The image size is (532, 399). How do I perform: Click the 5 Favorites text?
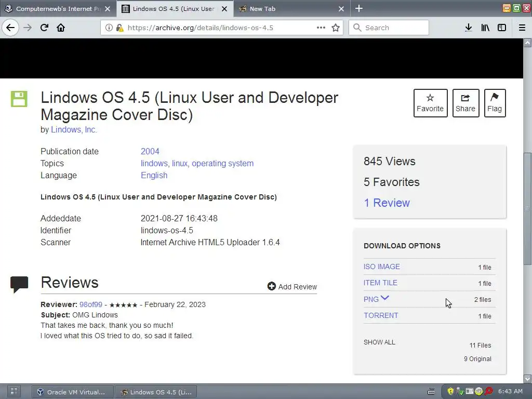click(392, 182)
